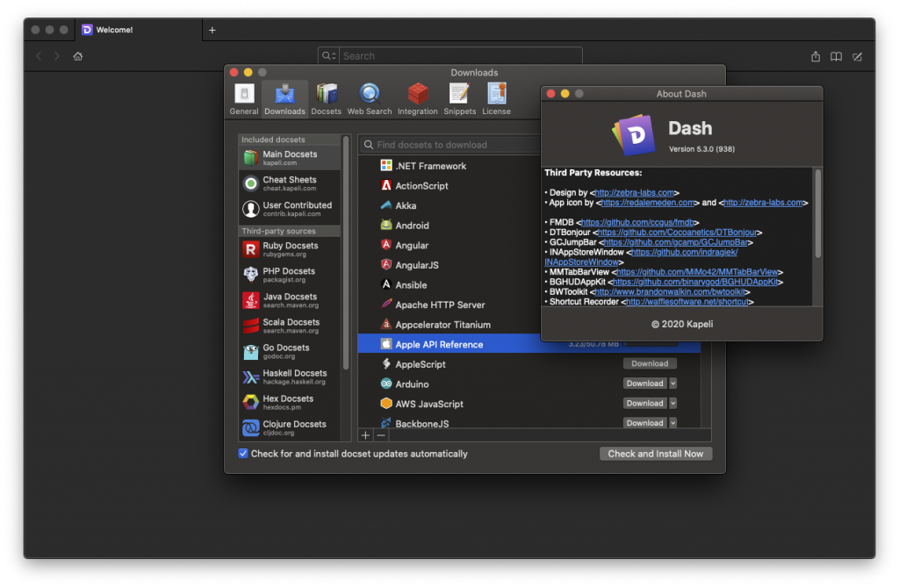The image size is (899, 588).
Task: Select Main Docsets source
Action: tap(290, 158)
